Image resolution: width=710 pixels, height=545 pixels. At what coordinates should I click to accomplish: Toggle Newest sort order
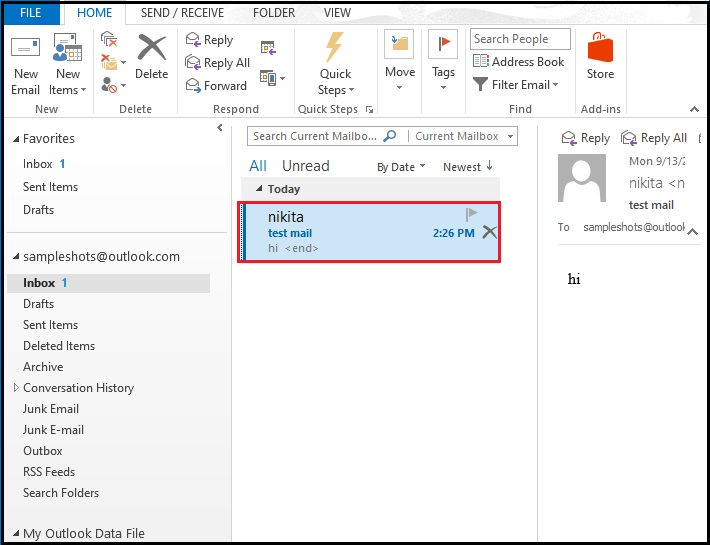pyautogui.click(x=468, y=167)
